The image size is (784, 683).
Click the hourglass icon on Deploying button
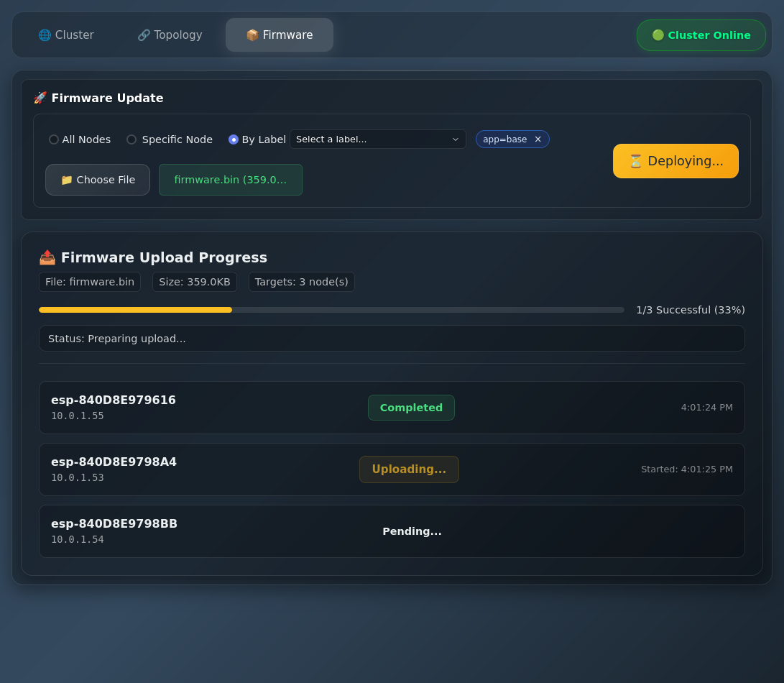coord(635,161)
